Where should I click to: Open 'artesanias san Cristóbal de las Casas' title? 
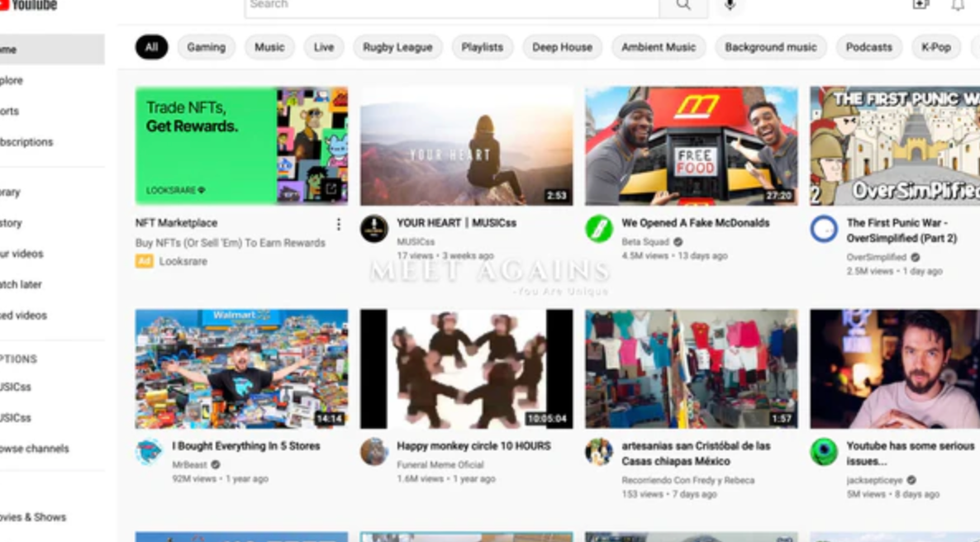pyautogui.click(x=696, y=454)
